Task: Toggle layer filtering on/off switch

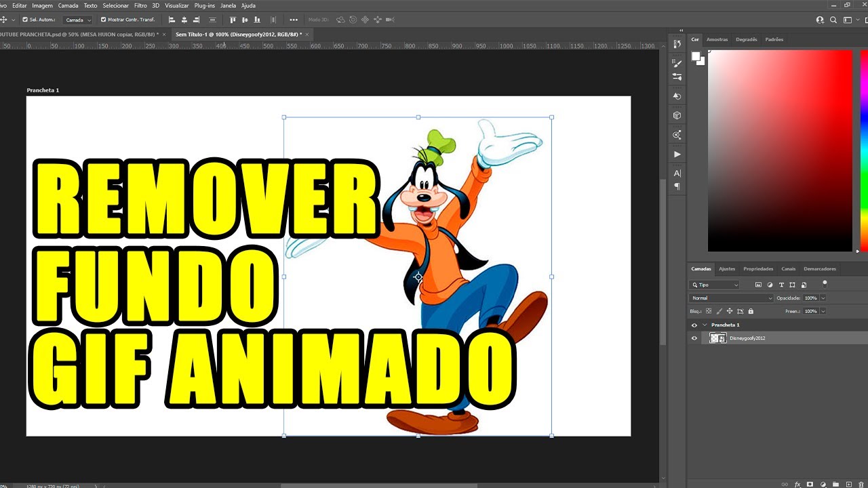Action: pos(825,284)
